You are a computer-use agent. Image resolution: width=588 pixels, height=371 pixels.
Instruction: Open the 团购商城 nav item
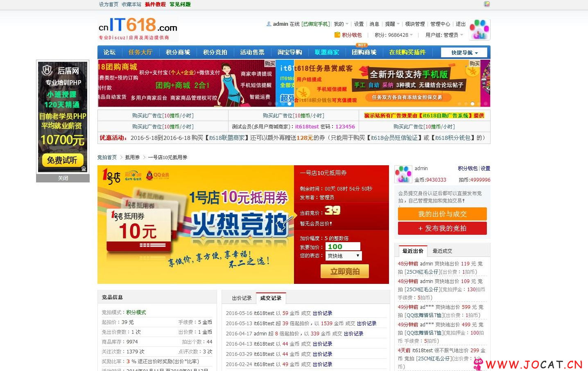pyautogui.click(x=364, y=52)
